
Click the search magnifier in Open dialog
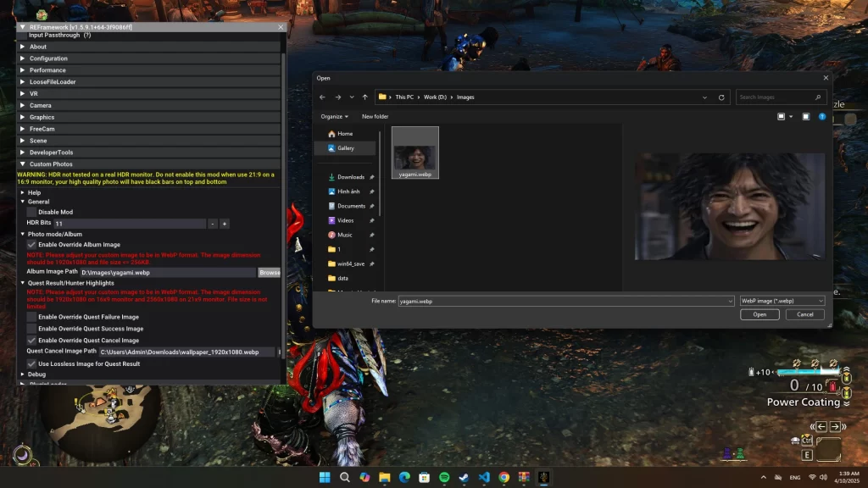[x=818, y=97]
